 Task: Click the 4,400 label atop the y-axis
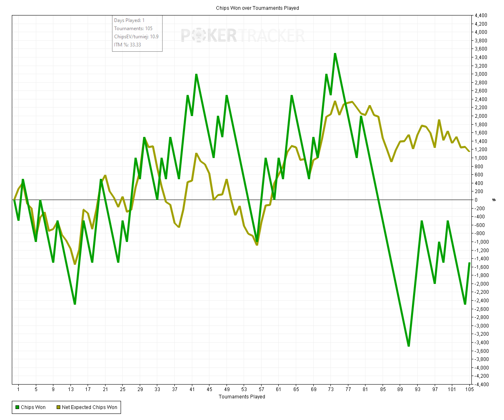480,15
